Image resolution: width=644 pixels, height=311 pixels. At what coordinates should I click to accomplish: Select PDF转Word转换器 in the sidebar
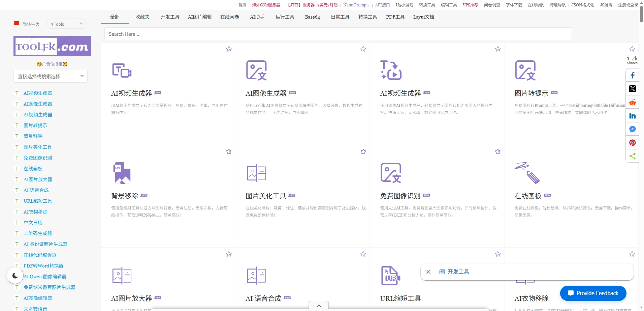(43, 266)
